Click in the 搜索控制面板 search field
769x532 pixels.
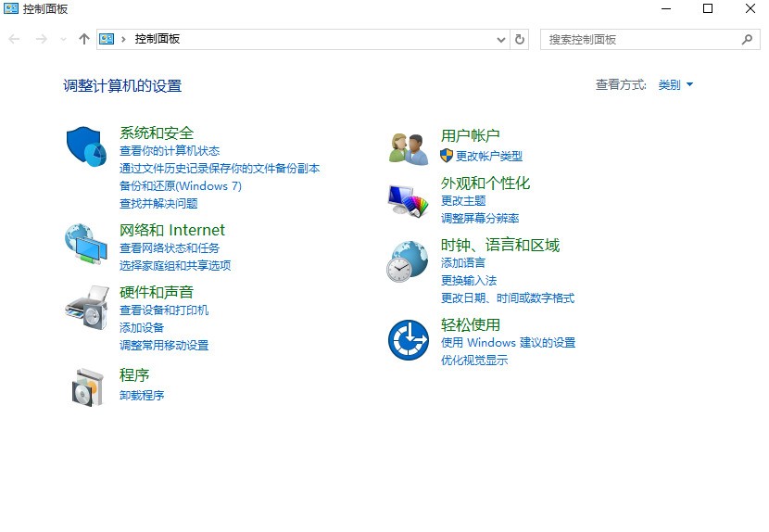coord(649,39)
